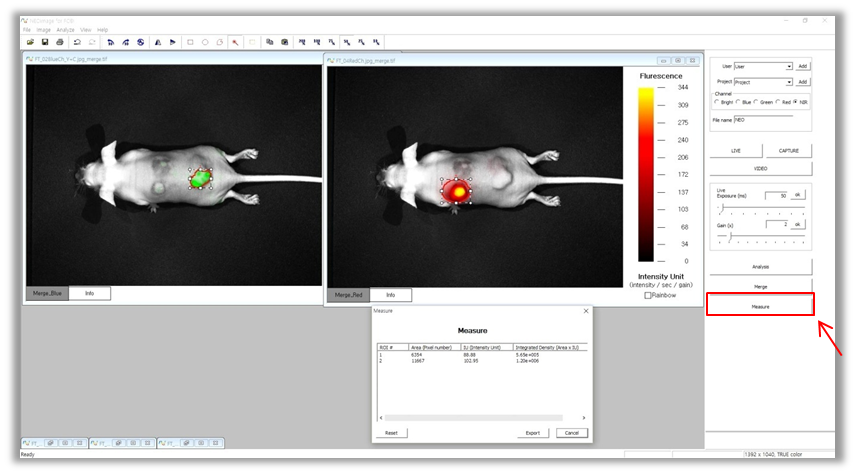The height and width of the screenshot is (474, 855).
Task: Click the flip horizontal toolbar icon
Action: tap(158, 42)
